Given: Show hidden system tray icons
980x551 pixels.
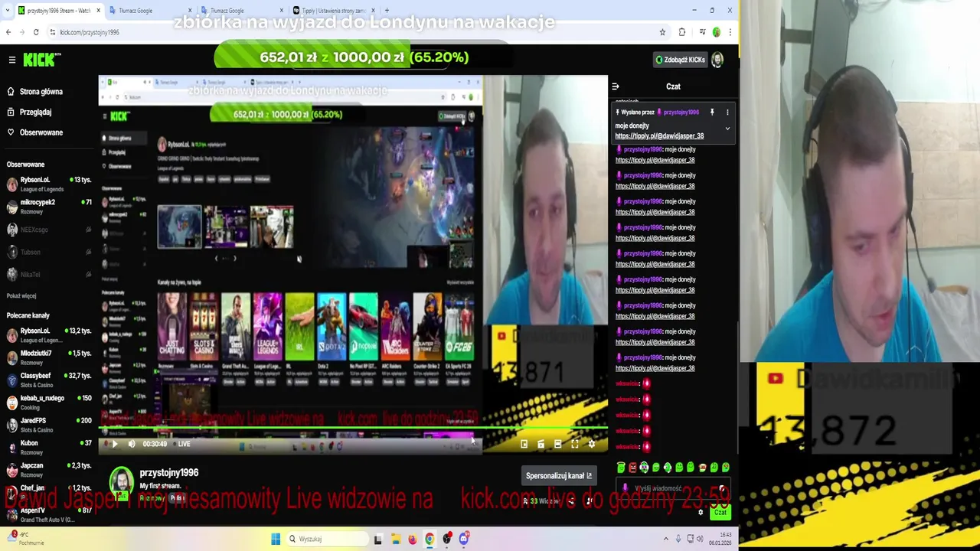Looking at the screenshot, I should point(665,539).
